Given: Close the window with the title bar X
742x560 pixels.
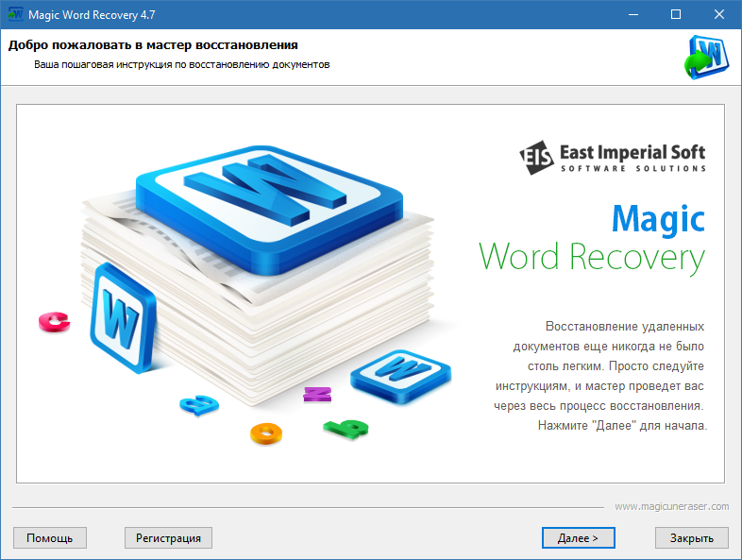Looking at the screenshot, I should (x=718, y=15).
